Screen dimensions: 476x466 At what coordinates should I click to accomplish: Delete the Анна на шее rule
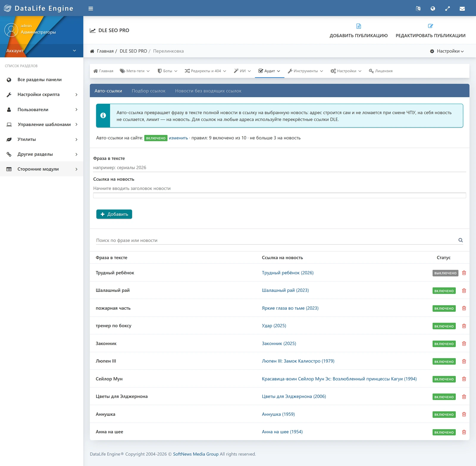464,432
